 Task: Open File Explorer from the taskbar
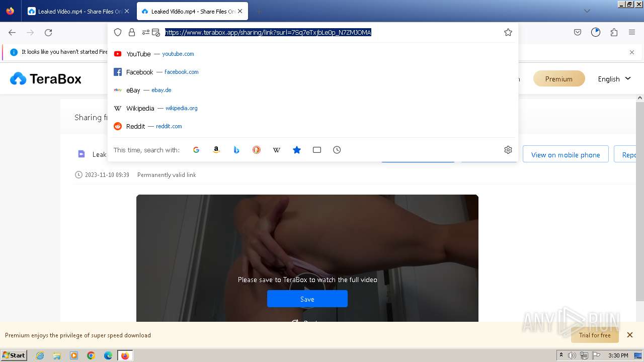pos(57,355)
